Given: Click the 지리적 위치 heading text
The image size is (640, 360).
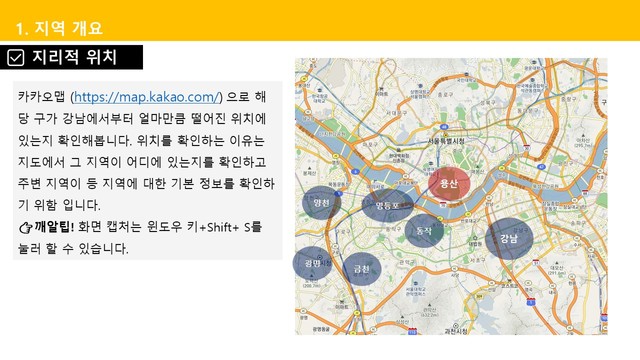Looking at the screenshot, I should pos(75,57).
